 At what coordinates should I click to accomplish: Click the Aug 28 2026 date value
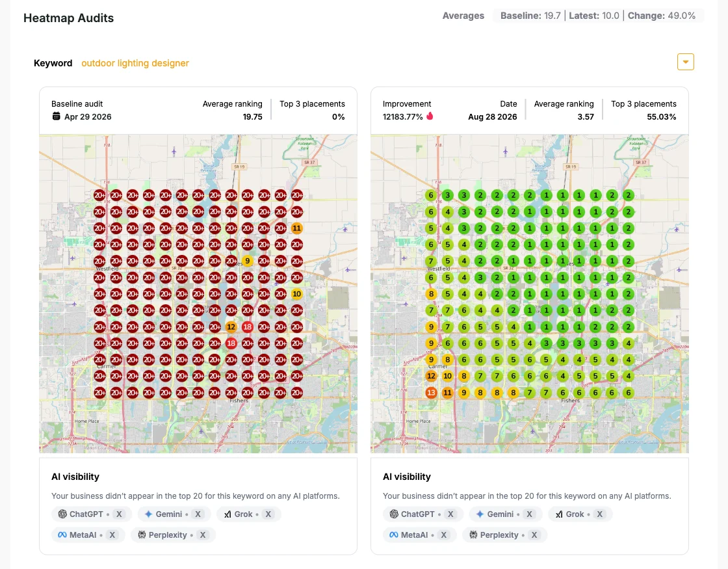pyautogui.click(x=493, y=116)
